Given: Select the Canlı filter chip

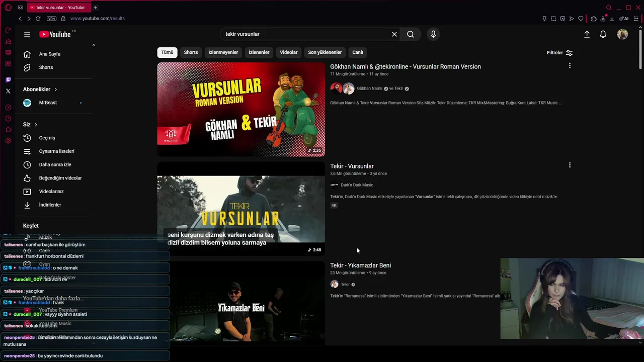Looking at the screenshot, I should click(358, 52).
